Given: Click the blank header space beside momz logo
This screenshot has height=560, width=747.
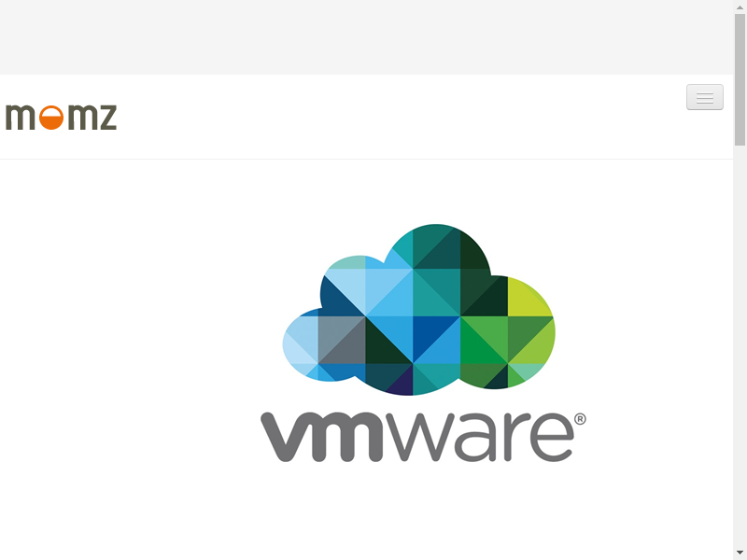Looking at the screenshot, I should pyautogui.click(x=401, y=118).
